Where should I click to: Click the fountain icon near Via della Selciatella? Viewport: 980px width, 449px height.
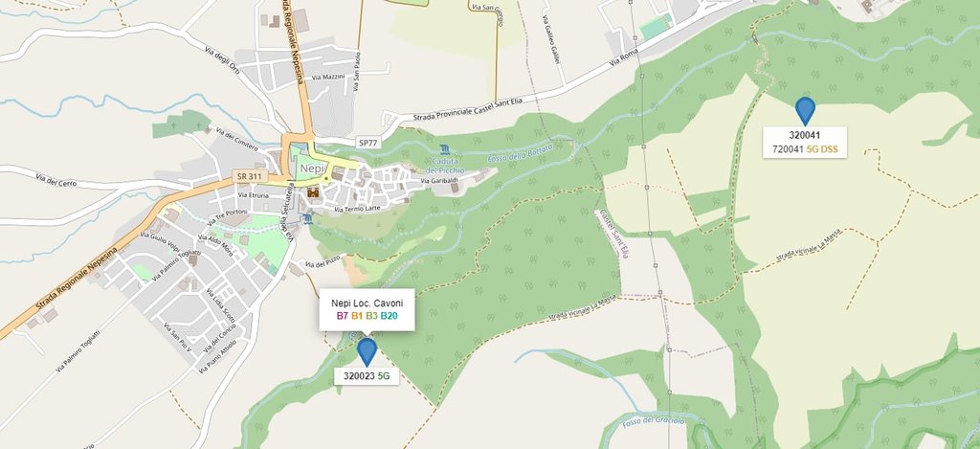(307, 218)
